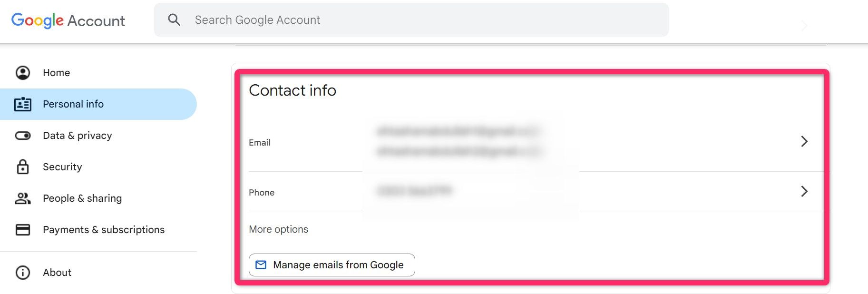Select the Data & privacy toggle icon

(x=22, y=135)
